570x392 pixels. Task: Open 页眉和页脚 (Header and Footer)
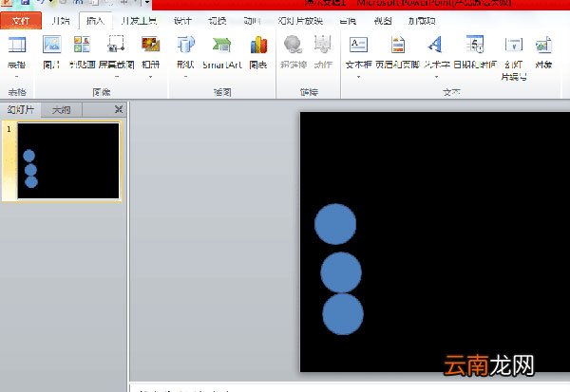[398, 53]
